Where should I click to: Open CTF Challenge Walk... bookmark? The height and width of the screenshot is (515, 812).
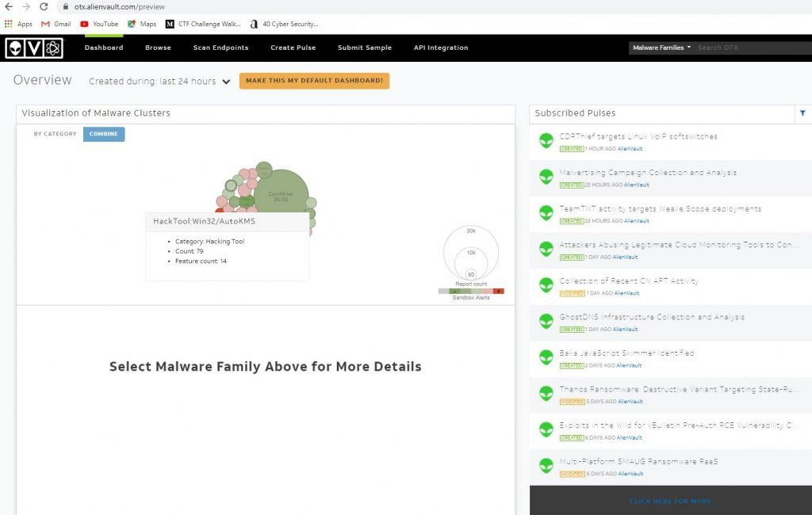[x=203, y=24]
